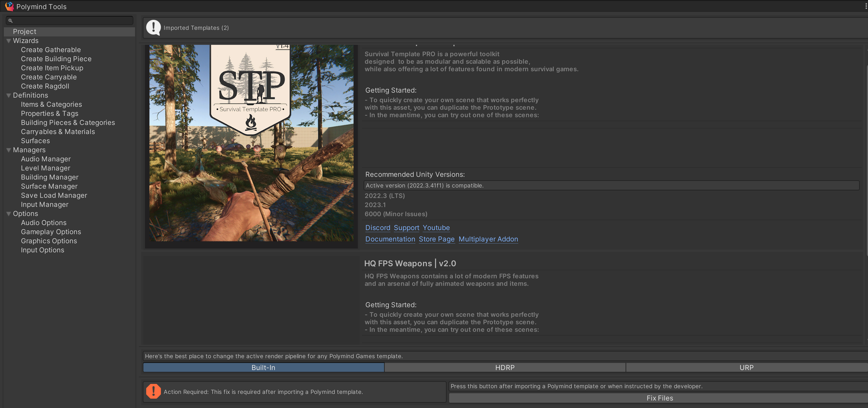
Task: Click the Imported Templates info icon
Action: pos(153,28)
